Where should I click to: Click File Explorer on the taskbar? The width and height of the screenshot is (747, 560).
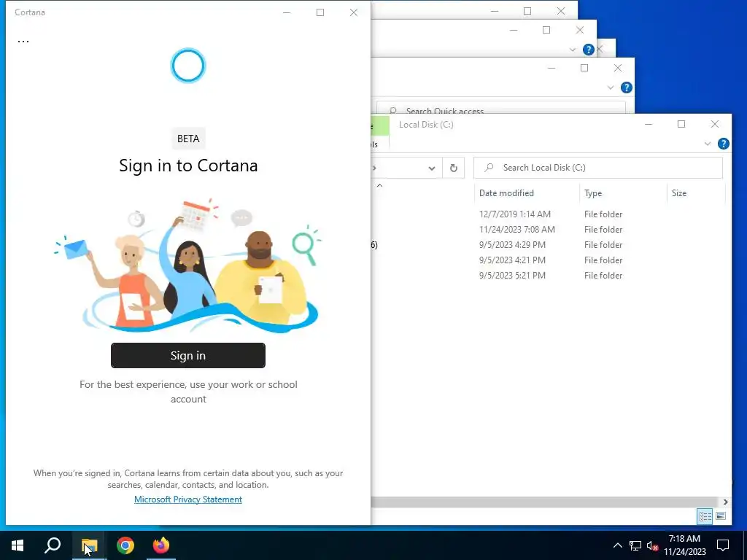click(x=89, y=545)
